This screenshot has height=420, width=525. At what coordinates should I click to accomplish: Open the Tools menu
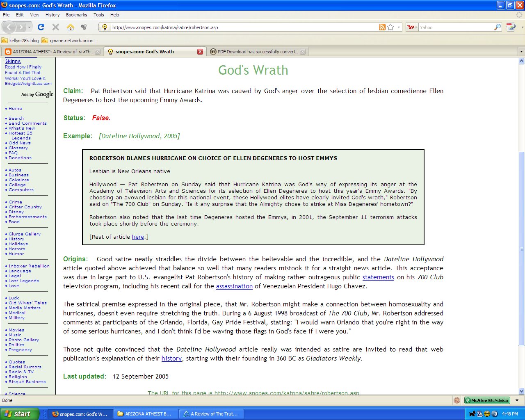coord(98,15)
